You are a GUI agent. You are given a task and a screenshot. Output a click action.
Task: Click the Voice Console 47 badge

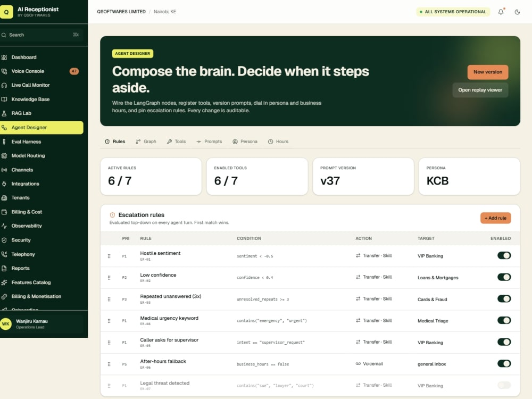click(x=74, y=71)
